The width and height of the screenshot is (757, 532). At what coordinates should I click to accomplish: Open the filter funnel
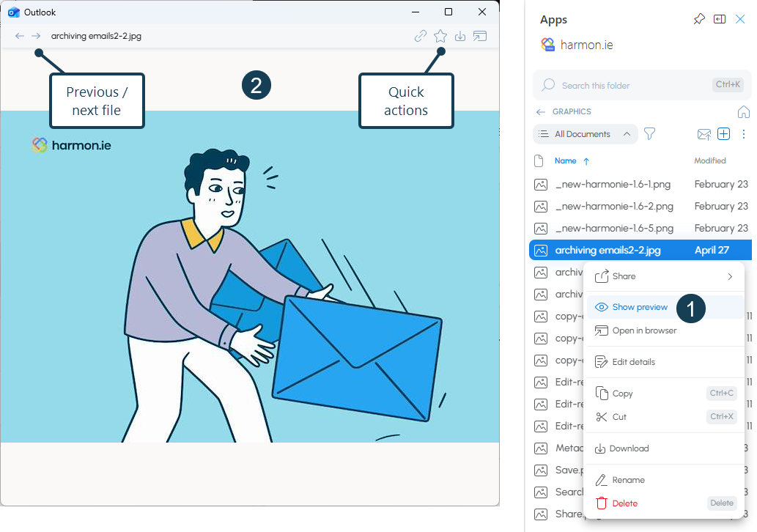(650, 133)
